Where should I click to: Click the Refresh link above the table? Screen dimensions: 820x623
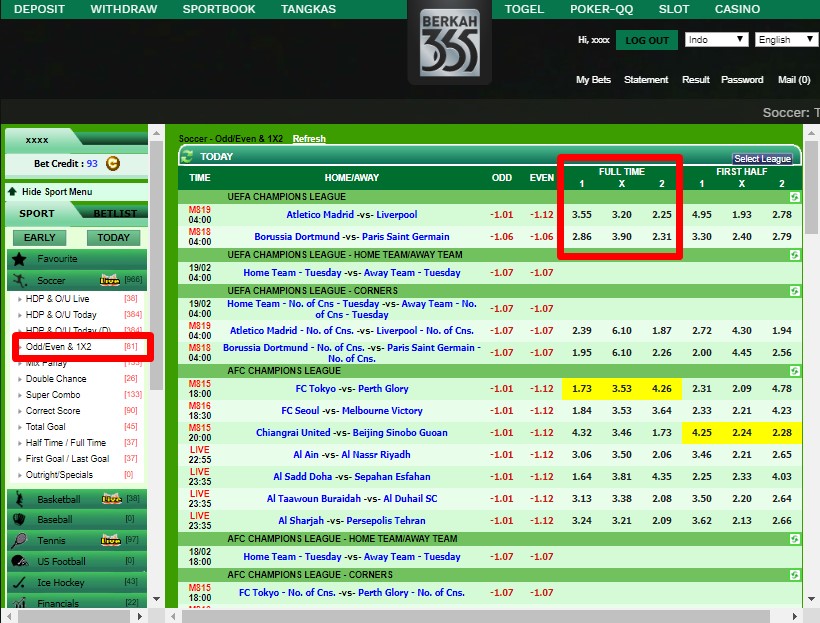click(x=309, y=139)
